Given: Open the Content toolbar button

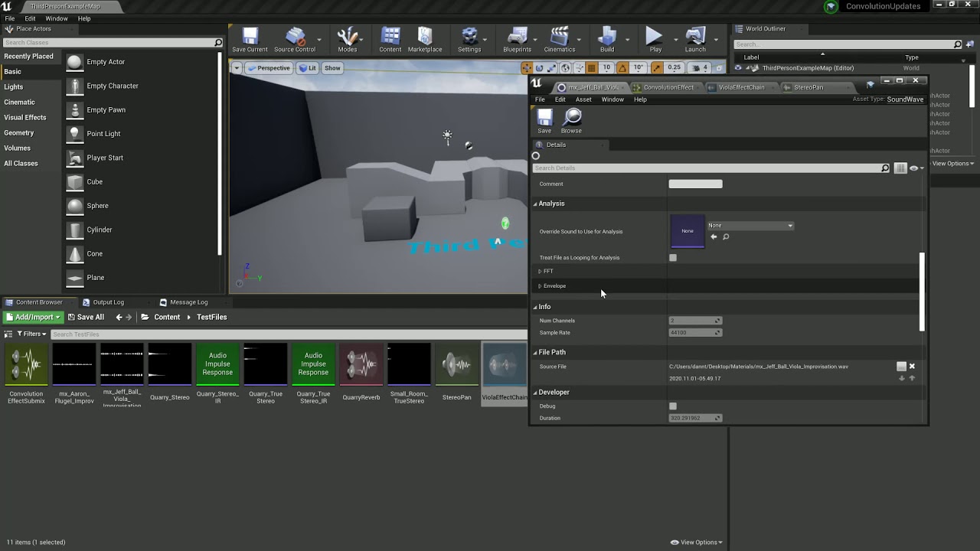Looking at the screenshot, I should pos(390,40).
